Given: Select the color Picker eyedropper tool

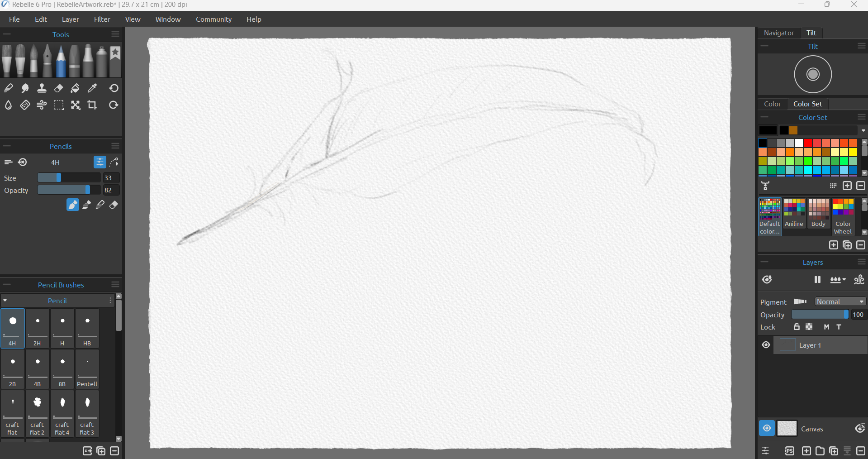Looking at the screenshot, I should 92,88.
